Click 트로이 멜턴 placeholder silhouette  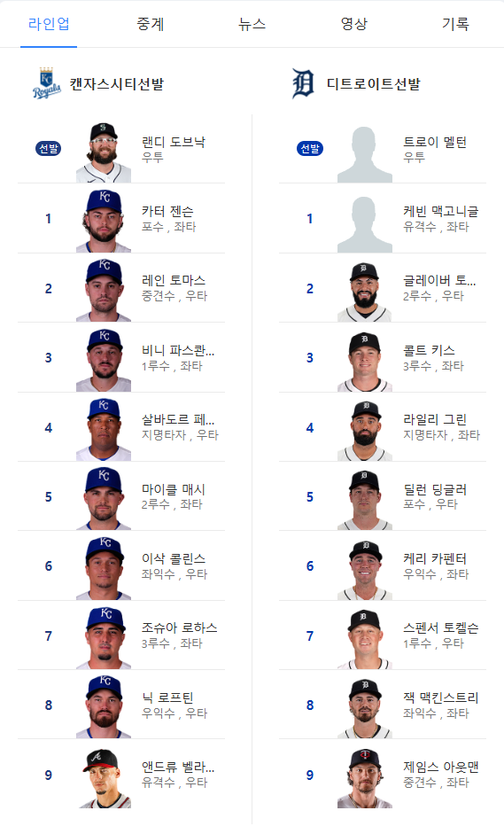tap(365, 154)
